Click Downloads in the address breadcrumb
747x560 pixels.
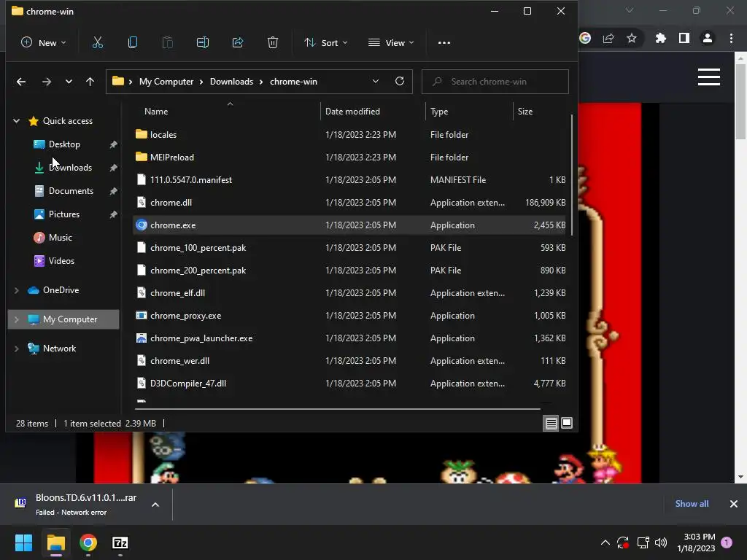click(231, 82)
